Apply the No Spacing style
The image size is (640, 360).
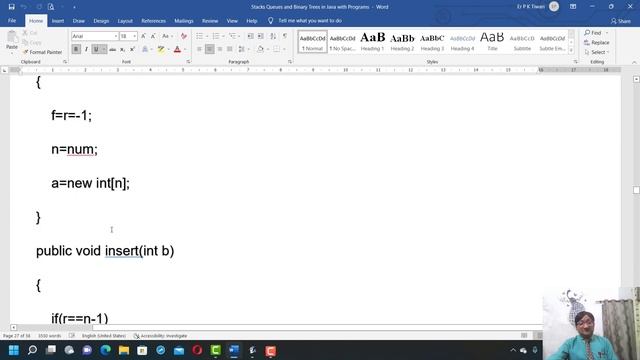tap(342, 42)
